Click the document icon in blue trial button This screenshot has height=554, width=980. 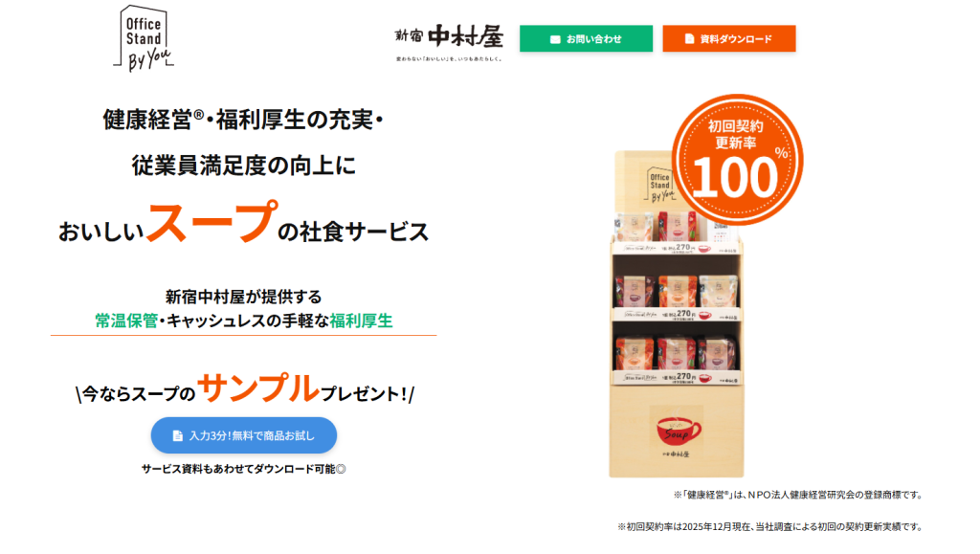click(177, 436)
